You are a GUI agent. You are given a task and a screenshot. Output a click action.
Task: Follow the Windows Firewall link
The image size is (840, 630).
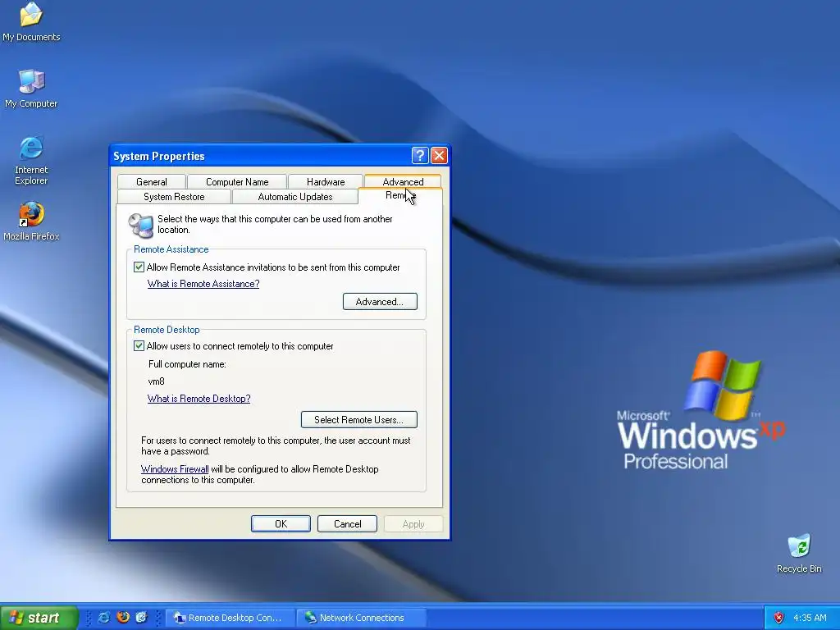point(175,468)
